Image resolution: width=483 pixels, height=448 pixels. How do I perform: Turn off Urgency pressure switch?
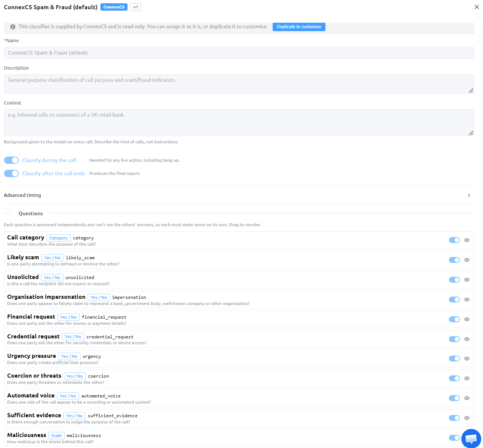[x=454, y=359]
